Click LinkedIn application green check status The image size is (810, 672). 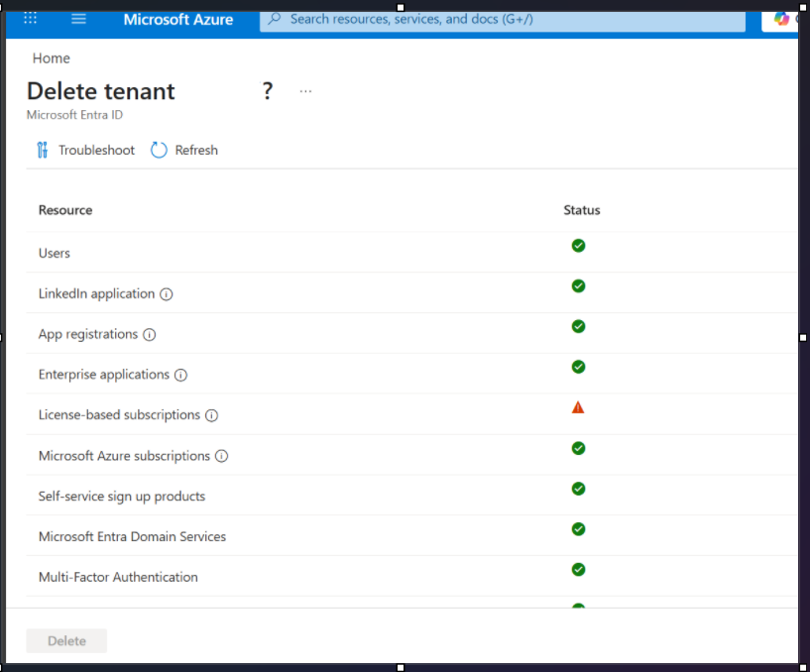click(x=579, y=286)
